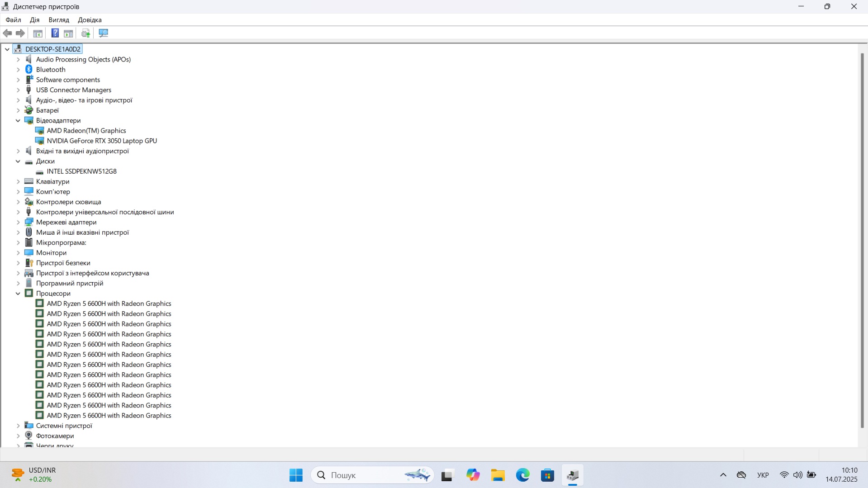This screenshot has width=868, height=488.
Task: Open the USD/INR widget
Action: pyautogui.click(x=34, y=475)
